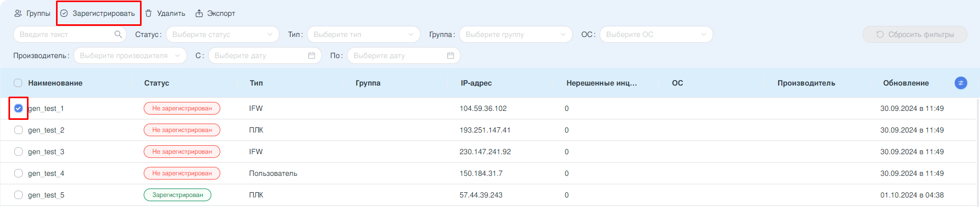Click the Сбросить фильтры button
Image resolution: width=980 pixels, height=207 pixels.
[x=915, y=34]
